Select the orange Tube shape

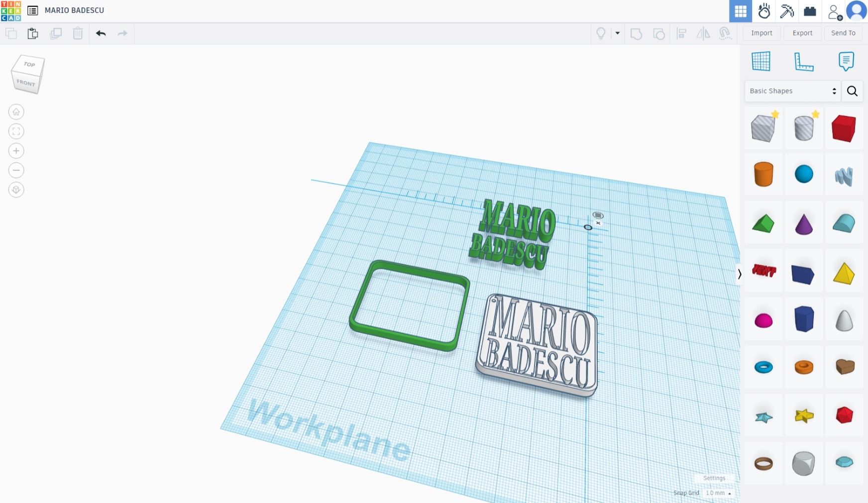coord(804,367)
